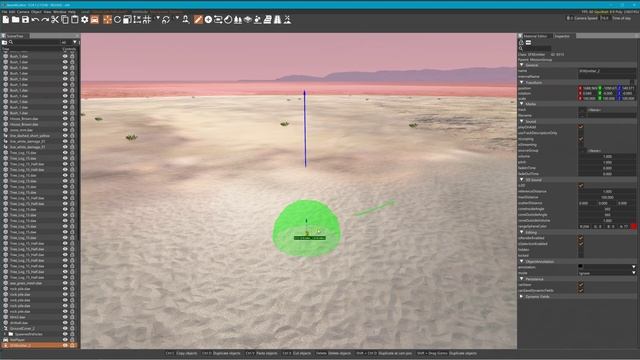Image resolution: width=640 pixels, height=360 pixels.
Task: Toggle the canSave checkbox
Action: point(581,284)
